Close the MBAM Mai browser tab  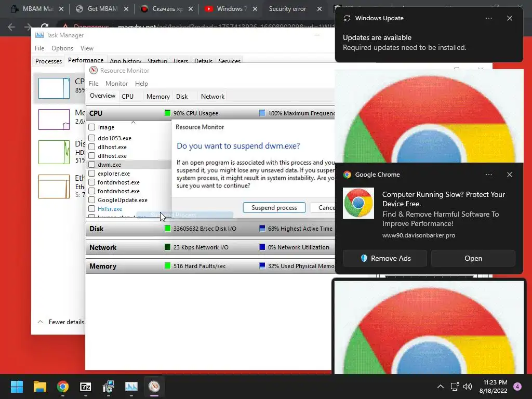click(61, 9)
